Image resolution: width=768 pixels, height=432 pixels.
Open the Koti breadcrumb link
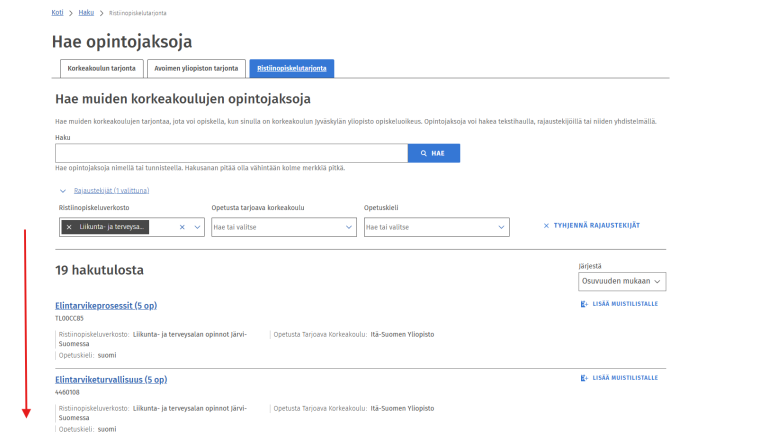pos(57,13)
